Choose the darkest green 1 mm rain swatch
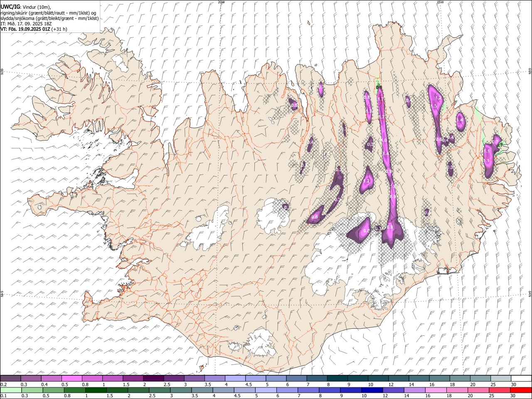The height and width of the screenshot is (399, 532). (x=96, y=390)
